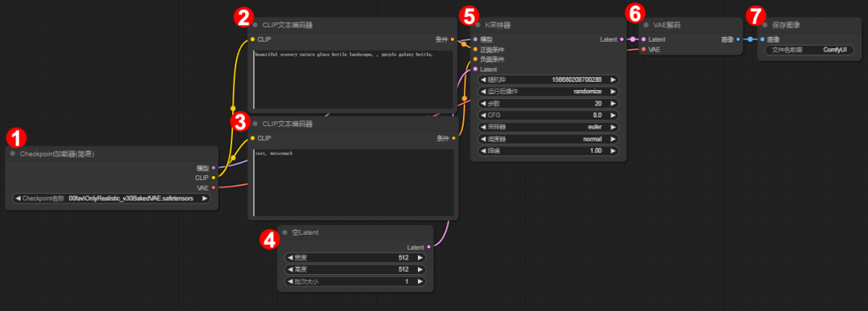Viewport: 868px width, 311px height.
Task: Click the 正面条件 input socket on the K采样器
Action: click(475, 49)
